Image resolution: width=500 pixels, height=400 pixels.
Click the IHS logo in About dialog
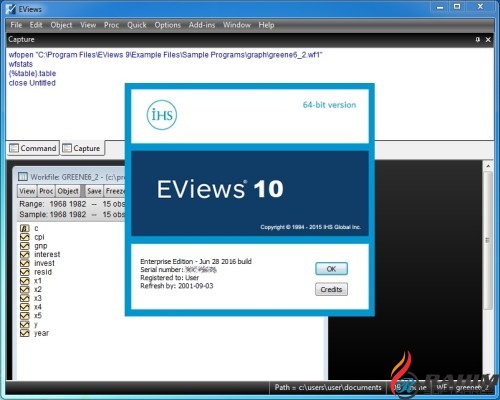click(x=162, y=115)
